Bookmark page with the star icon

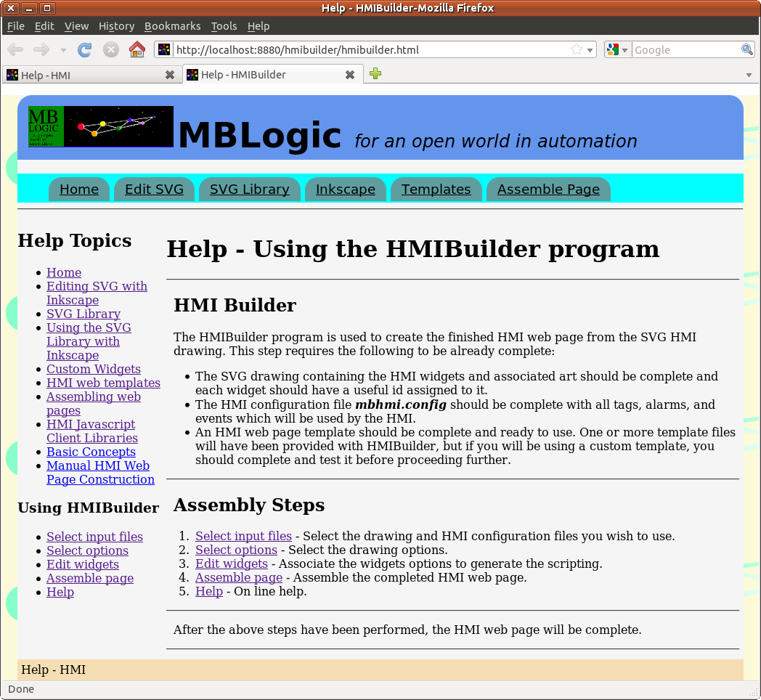point(577,50)
